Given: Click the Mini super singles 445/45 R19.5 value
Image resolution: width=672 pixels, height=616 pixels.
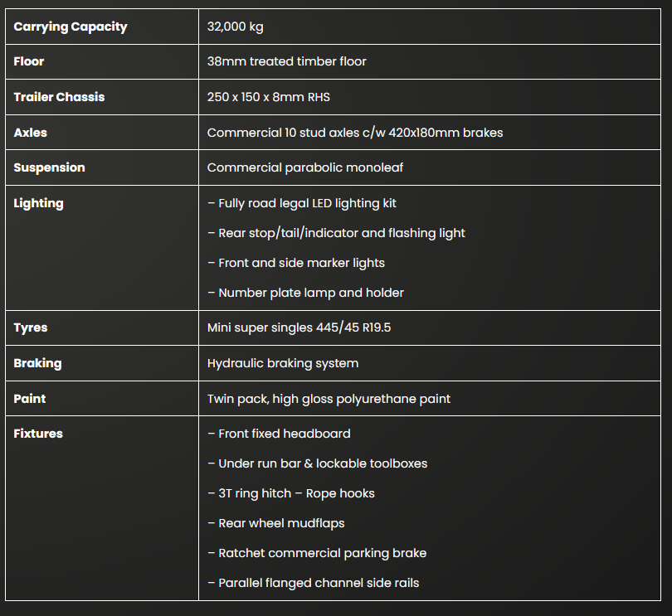Looking at the screenshot, I should point(299,327).
